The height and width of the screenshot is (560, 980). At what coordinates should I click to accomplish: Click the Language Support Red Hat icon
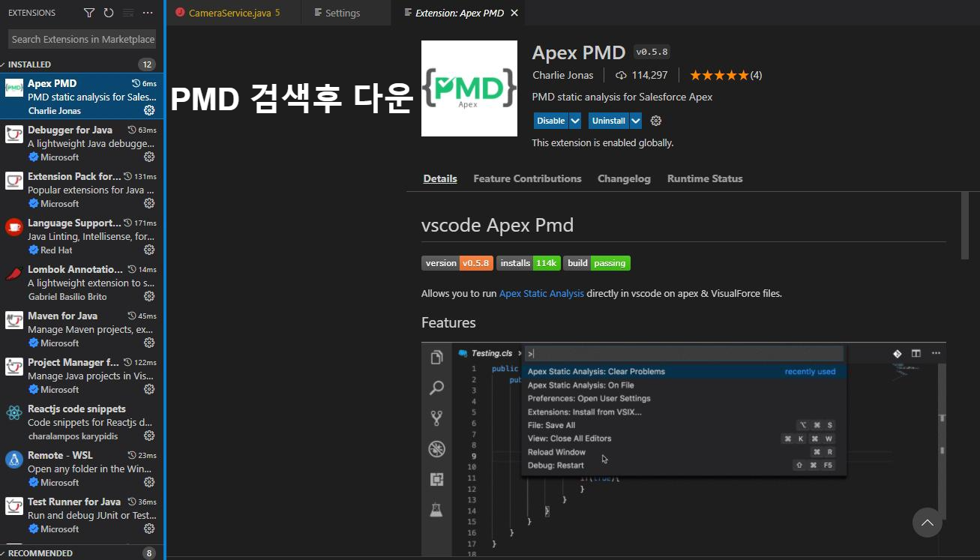14,227
